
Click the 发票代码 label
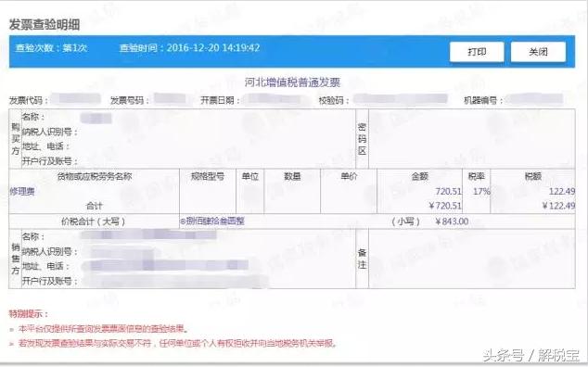pos(29,100)
